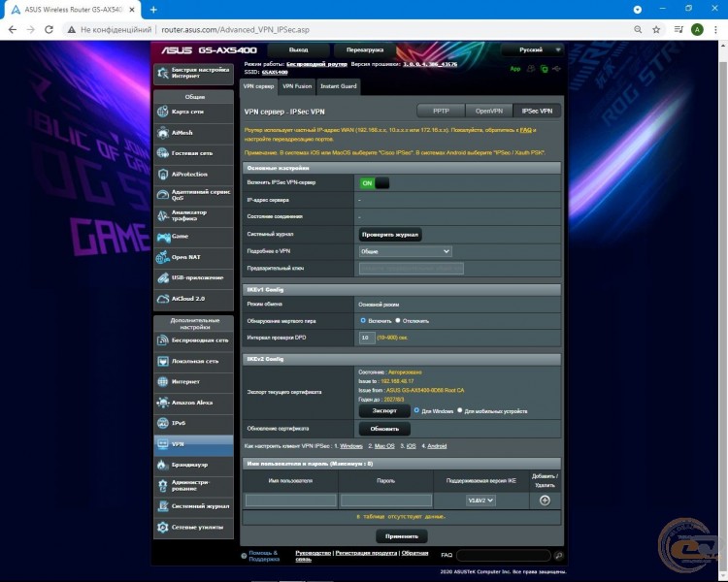Click firmware version link in header
Image resolution: width=728 pixels, height=582 pixels.
(x=430, y=64)
